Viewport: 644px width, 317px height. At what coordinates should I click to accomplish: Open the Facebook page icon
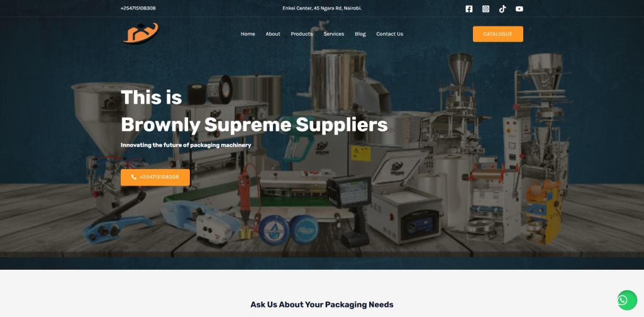pos(469,9)
